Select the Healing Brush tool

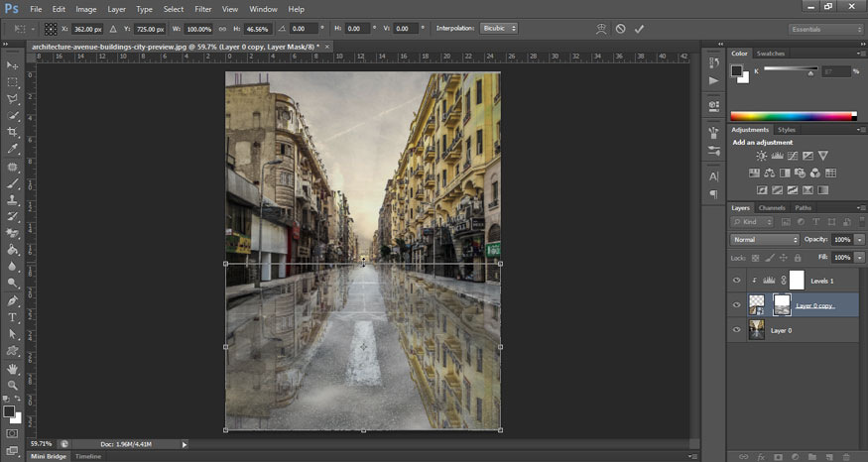click(x=12, y=168)
